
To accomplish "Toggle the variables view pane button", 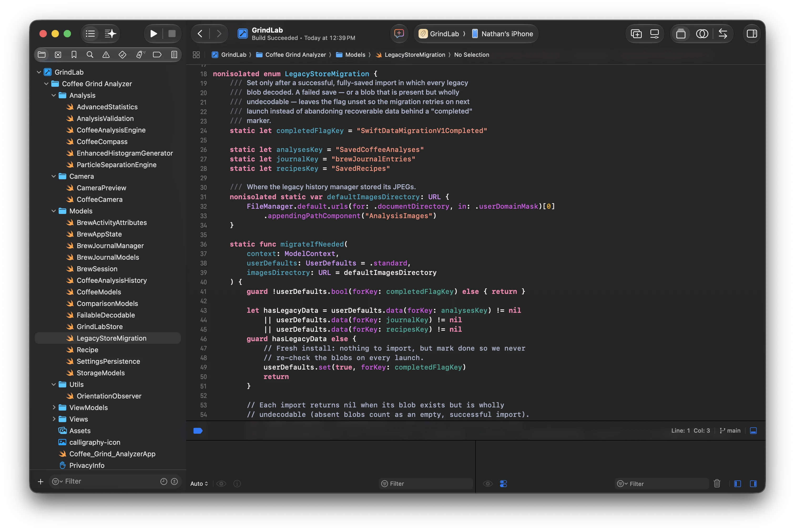I will pos(737,483).
